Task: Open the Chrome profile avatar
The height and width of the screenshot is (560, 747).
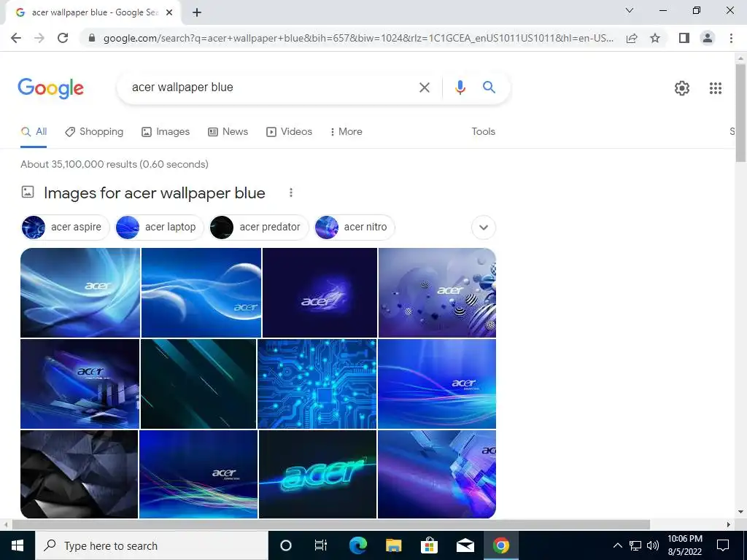Action: click(708, 38)
